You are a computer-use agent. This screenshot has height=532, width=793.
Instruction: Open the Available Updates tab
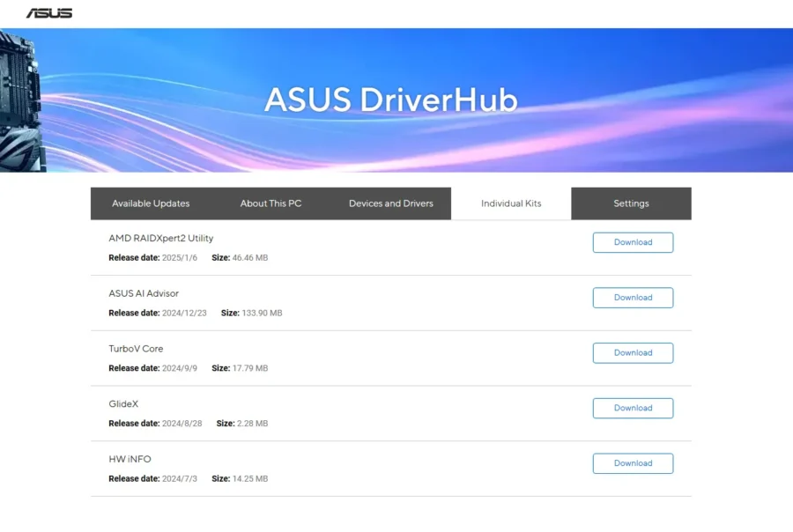151,203
